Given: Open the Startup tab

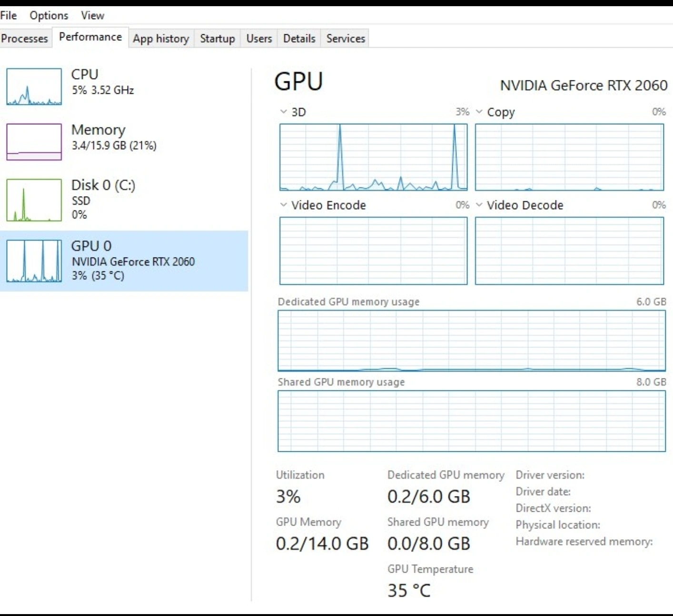Looking at the screenshot, I should coord(218,39).
